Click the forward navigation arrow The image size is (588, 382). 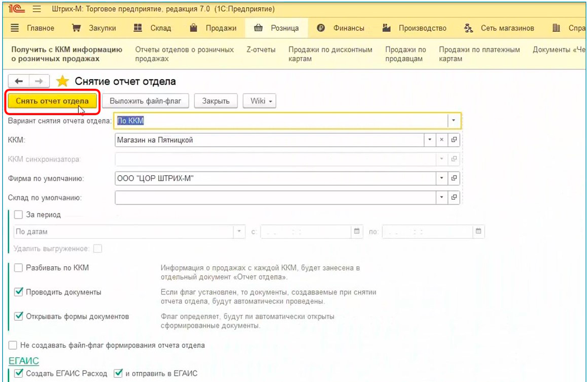tap(39, 81)
